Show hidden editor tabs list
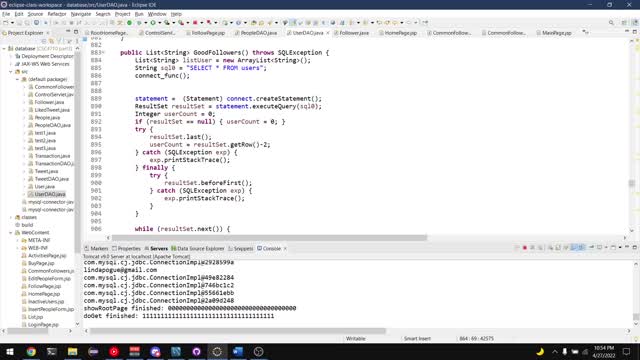Viewport: 640px width, 360px height. 586,32
